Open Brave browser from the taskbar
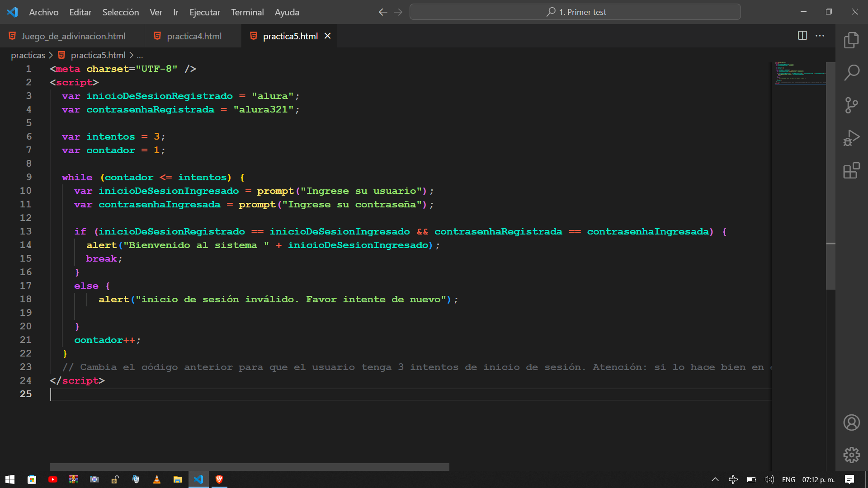Screen dimensions: 868x488 click(219, 479)
